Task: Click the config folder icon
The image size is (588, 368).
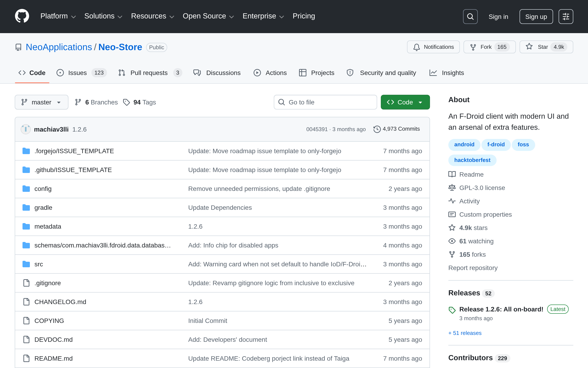Action: click(26, 189)
